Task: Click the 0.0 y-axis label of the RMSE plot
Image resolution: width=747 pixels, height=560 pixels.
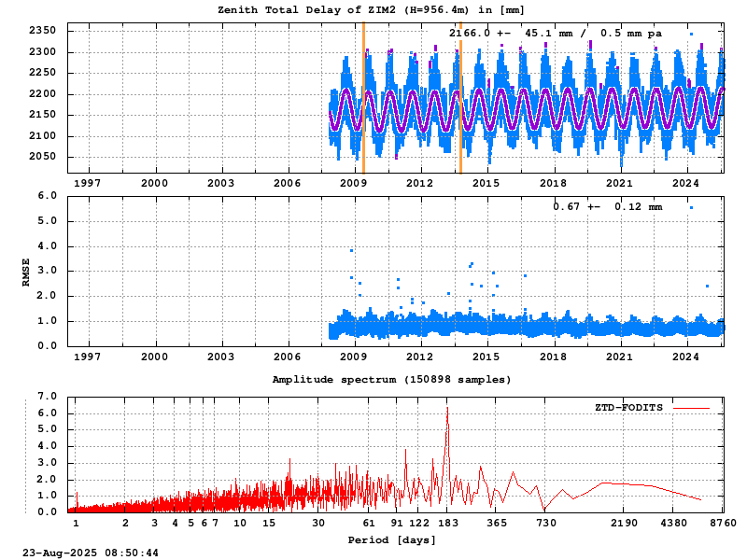Action: [x=48, y=346]
